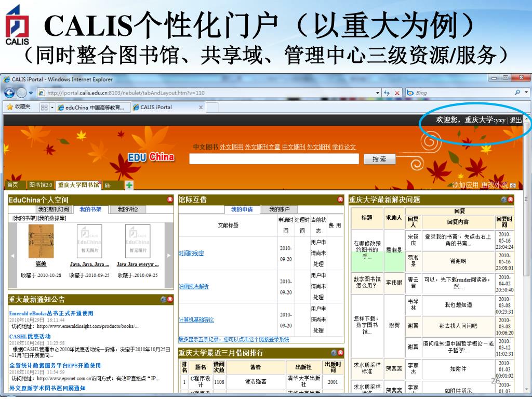
Task: Open the 我的账户 tab
Action: click(280, 209)
